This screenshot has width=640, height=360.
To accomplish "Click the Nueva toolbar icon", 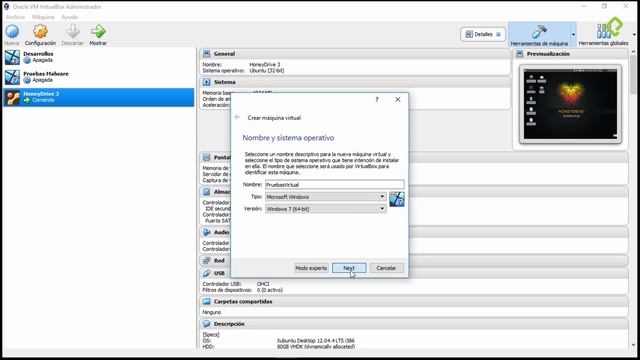I will click(x=12, y=31).
